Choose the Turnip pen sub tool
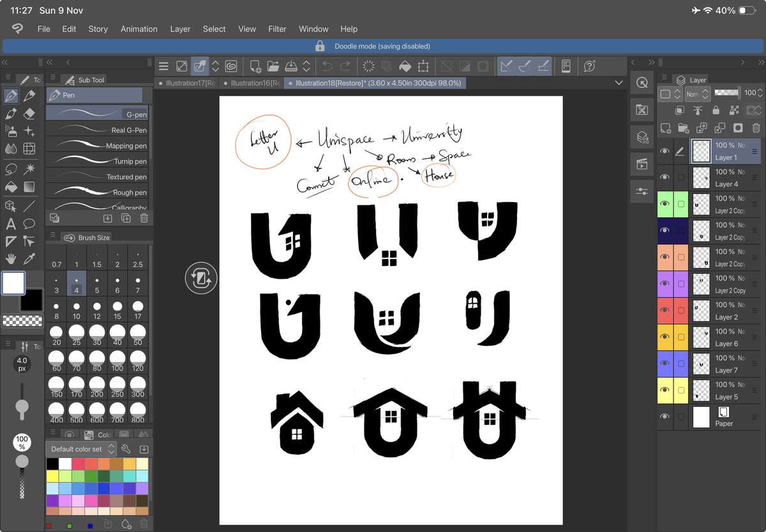766x532 pixels. click(x=97, y=161)
